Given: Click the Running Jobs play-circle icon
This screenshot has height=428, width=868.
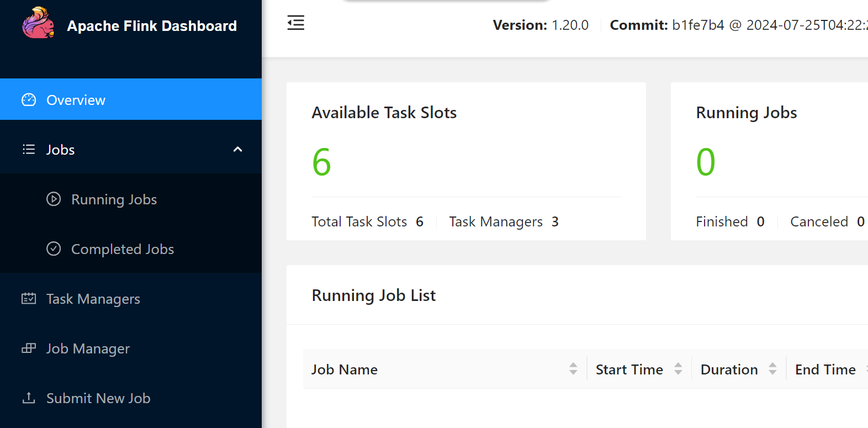Looking at the screenshot, I should (54, 199).
